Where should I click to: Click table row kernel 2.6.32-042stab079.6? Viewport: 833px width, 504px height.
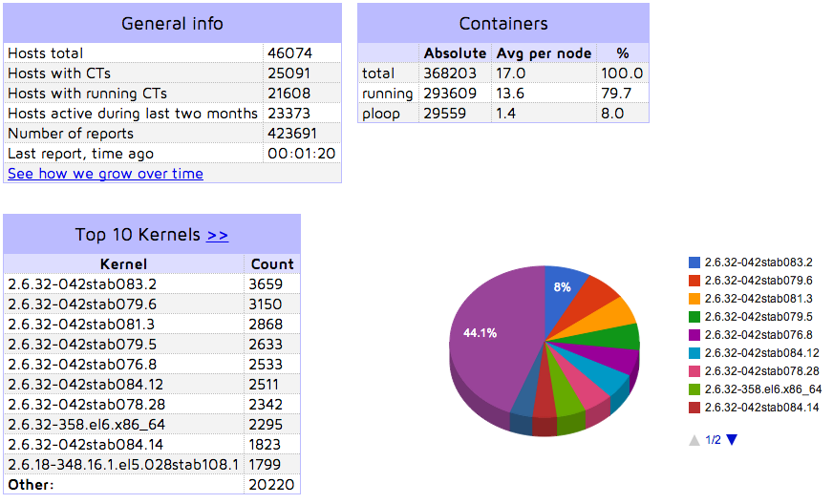click(x=152, y=304)
